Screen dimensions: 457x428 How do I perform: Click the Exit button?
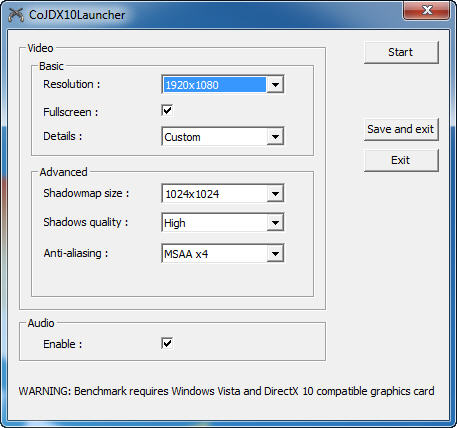pos(401,160)
